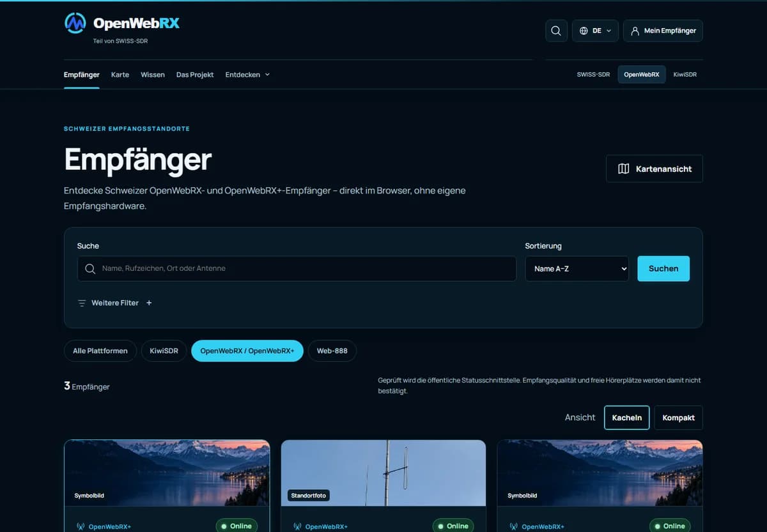Click the search field for name or callsign
The image size is (767, 532).
(297, 269)
